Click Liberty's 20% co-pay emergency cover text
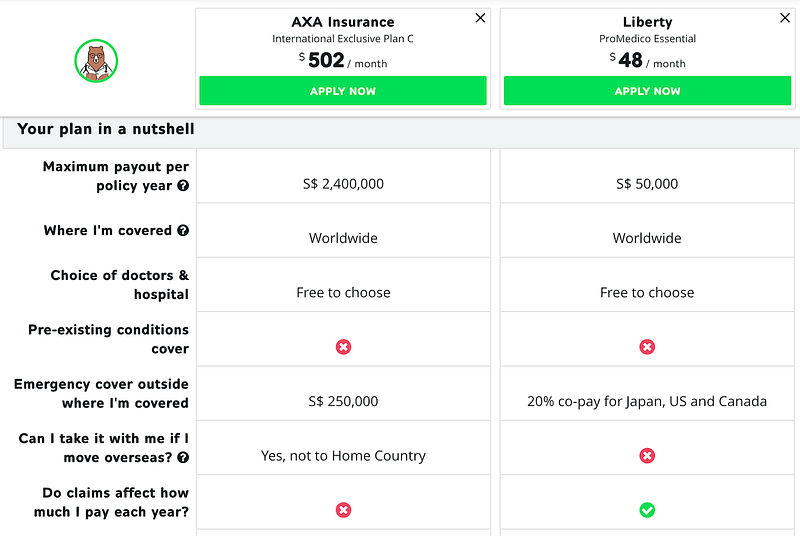This screenshot has height=536, width=800. coord(647,401)
